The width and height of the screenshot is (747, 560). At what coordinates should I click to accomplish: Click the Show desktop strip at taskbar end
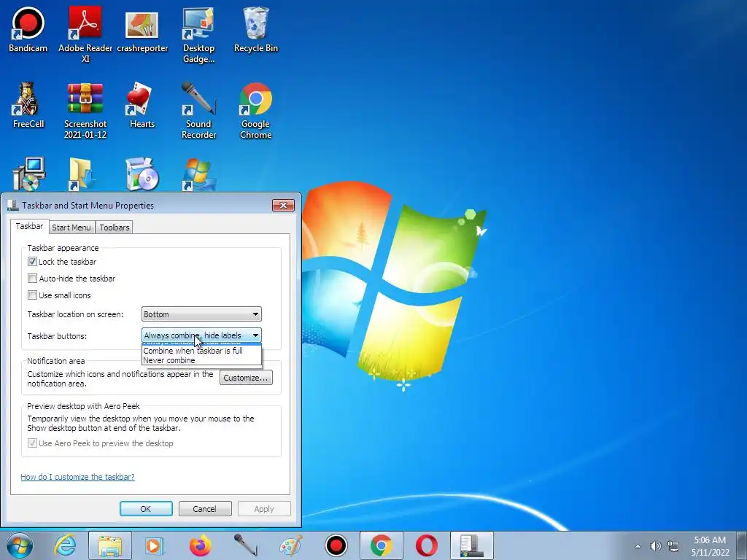(743, 545)
